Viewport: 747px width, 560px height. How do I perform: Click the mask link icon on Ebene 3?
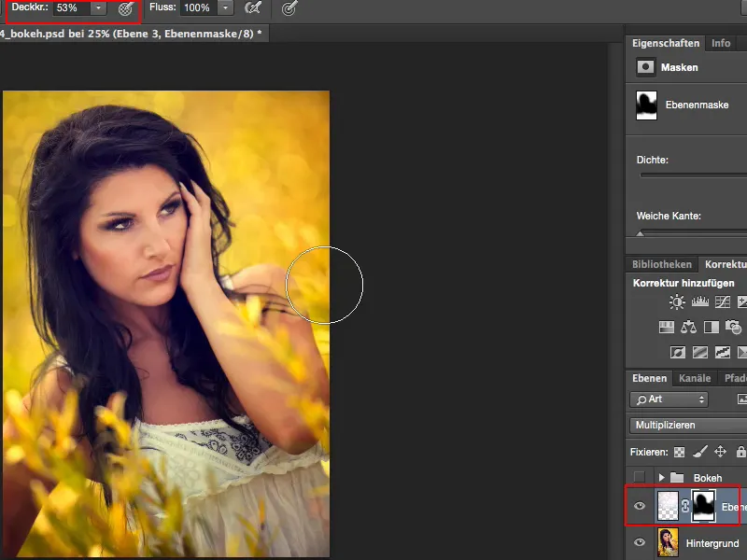[x=685, y=507]
